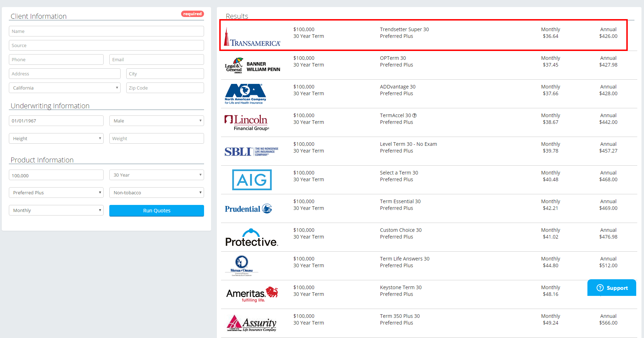Click the Ameritas logo
Image resolution: width=644 pixels, height=338 pixels.
click(x=252, y=294)
